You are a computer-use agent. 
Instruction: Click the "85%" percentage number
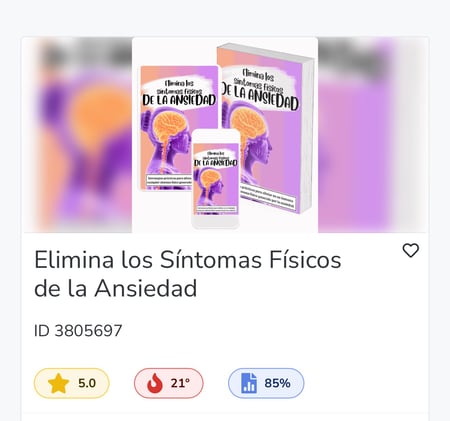coord(277,383)
